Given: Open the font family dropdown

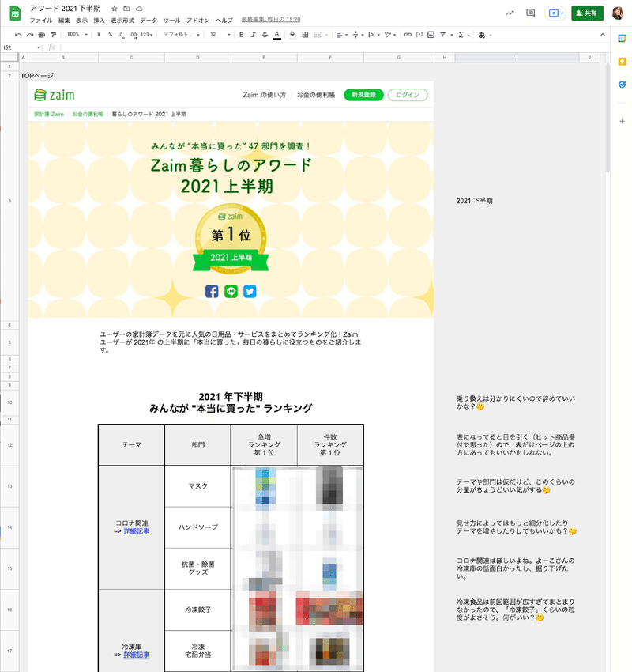Looking at the screenshot, I should [182, 35].
